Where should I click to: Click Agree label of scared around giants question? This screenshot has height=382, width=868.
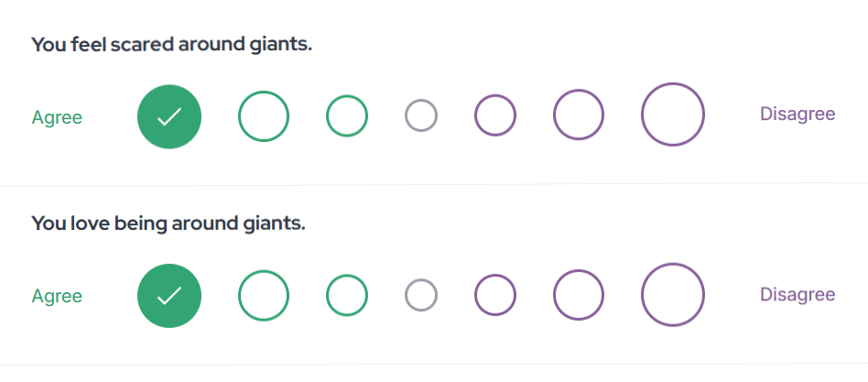point(57,117)
